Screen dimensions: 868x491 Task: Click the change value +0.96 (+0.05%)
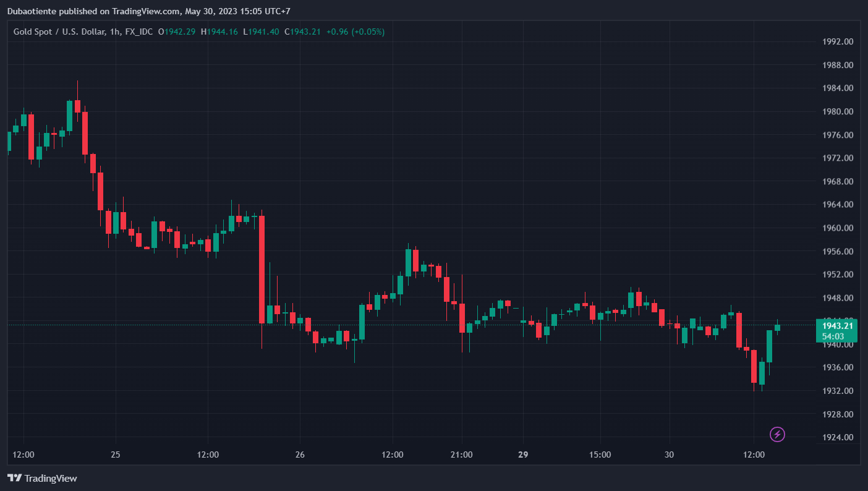pos(355,32)
